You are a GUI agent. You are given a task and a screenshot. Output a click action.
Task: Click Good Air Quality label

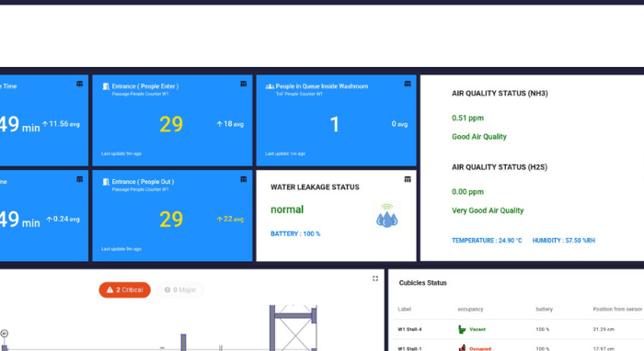pyautogui.click(x=479, y=137)
